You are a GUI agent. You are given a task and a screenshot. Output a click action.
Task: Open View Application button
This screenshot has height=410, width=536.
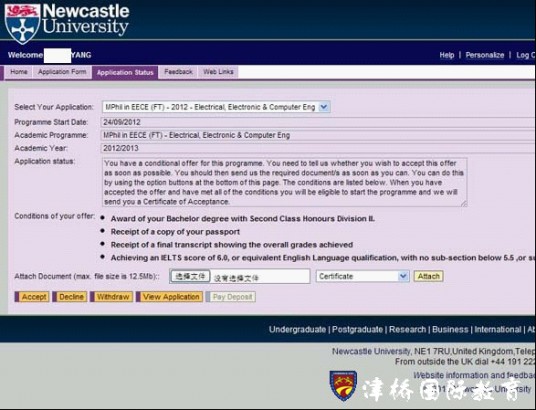171,297
